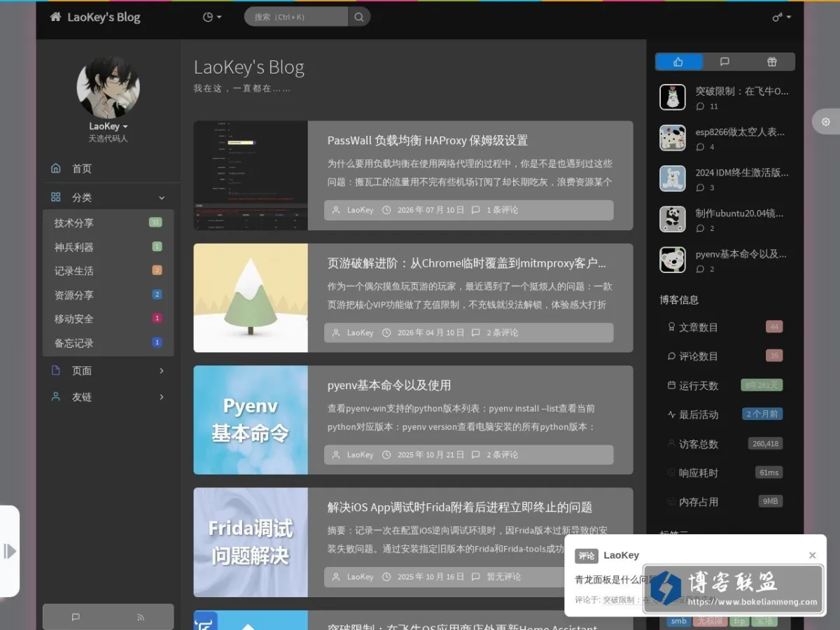Click 文章数目 stat row
Viewport: 840px width, 630px height.
tap(724, 327)
